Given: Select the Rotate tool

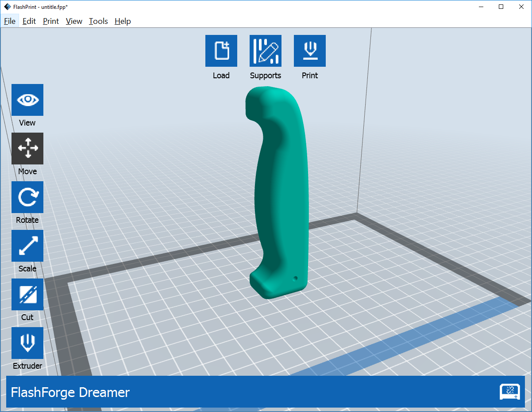Looking at the screenshot, I should 27,197.
